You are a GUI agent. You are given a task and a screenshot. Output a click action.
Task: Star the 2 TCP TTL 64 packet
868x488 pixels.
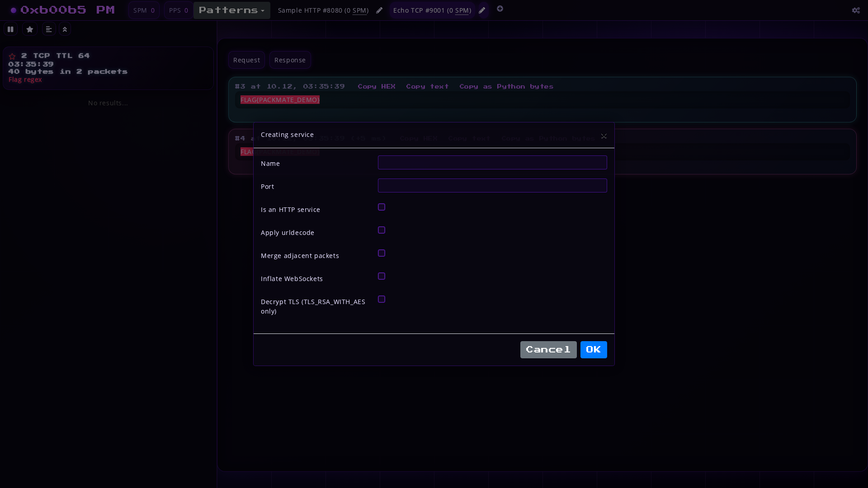[x=12, y=56]
